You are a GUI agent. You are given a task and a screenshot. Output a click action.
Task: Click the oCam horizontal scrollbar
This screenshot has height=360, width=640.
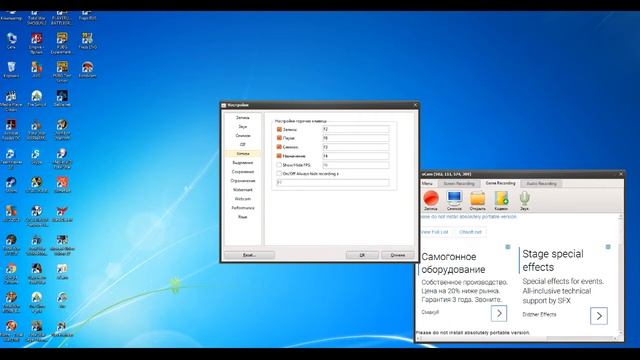(x=518, y=338)
